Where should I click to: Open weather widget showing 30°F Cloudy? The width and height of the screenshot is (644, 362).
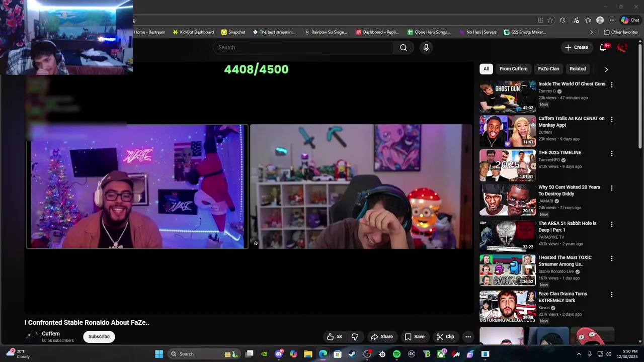(x=18, y=354)
